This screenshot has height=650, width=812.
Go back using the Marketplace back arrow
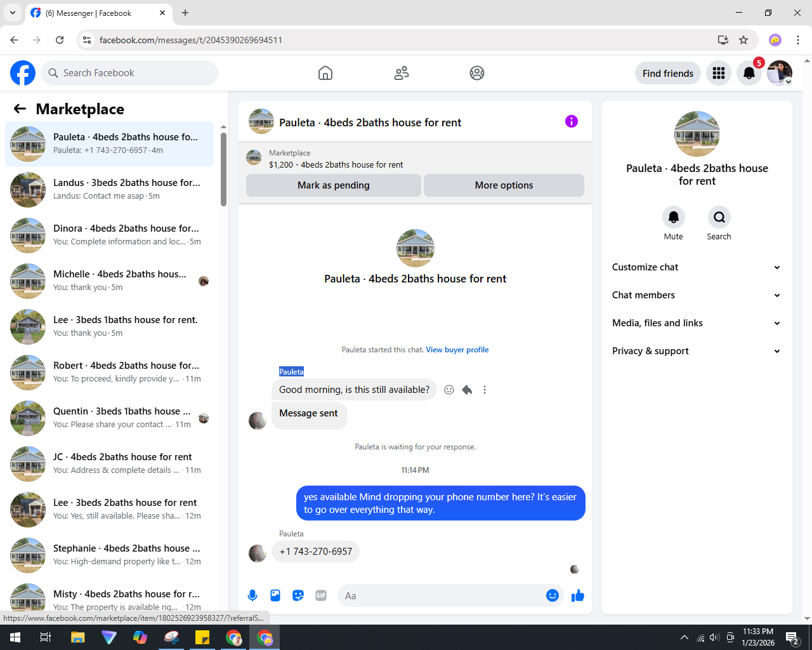(x=20, y=109)
